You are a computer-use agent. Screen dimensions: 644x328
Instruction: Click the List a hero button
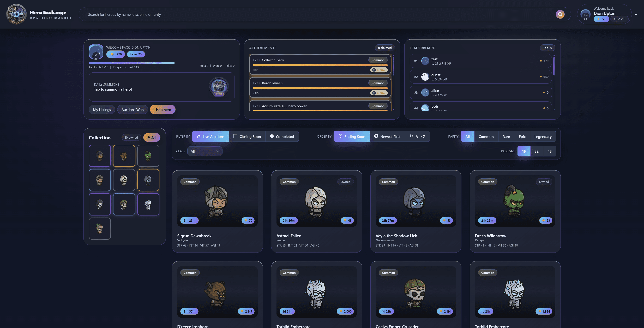click(x=162, y=110)
